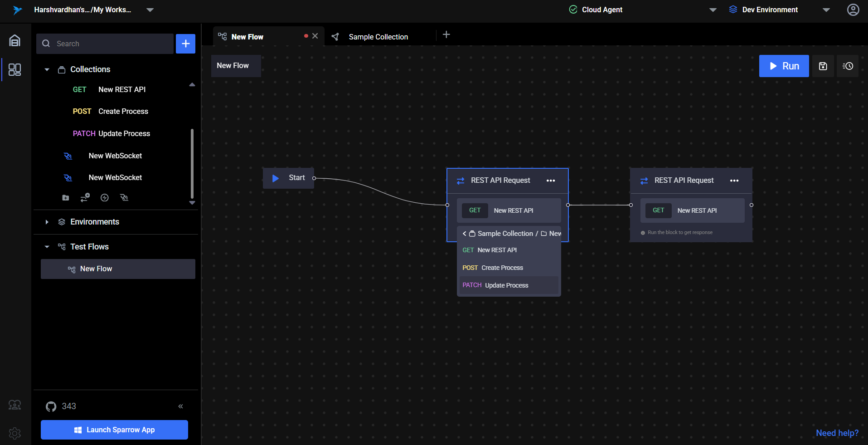Open options menu of second REST API Request block
Viewport: 868px width, 445px height.
(x=734, y=181)
